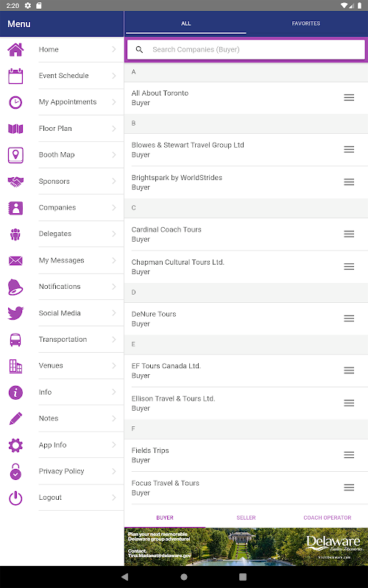Tap the Logout menu label
368x588 pixels.
point(50,498)
